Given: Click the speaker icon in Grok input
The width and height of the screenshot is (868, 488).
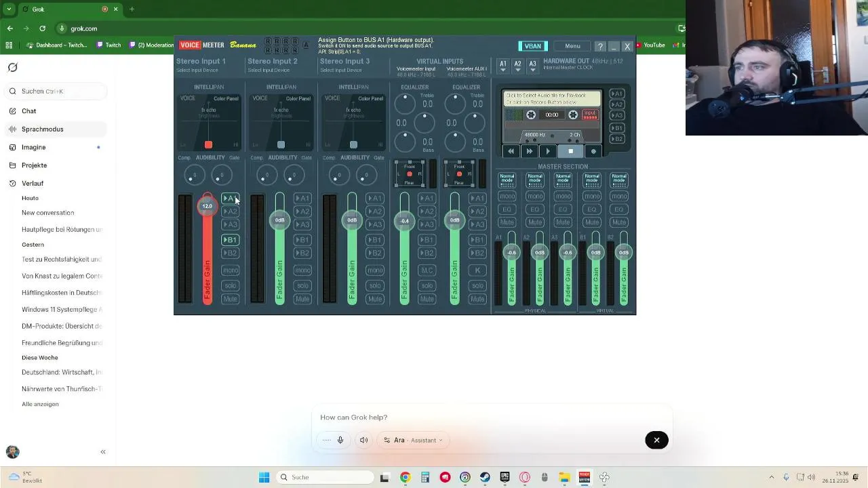Looking at the screenshot, I should (x=363, y=440).
